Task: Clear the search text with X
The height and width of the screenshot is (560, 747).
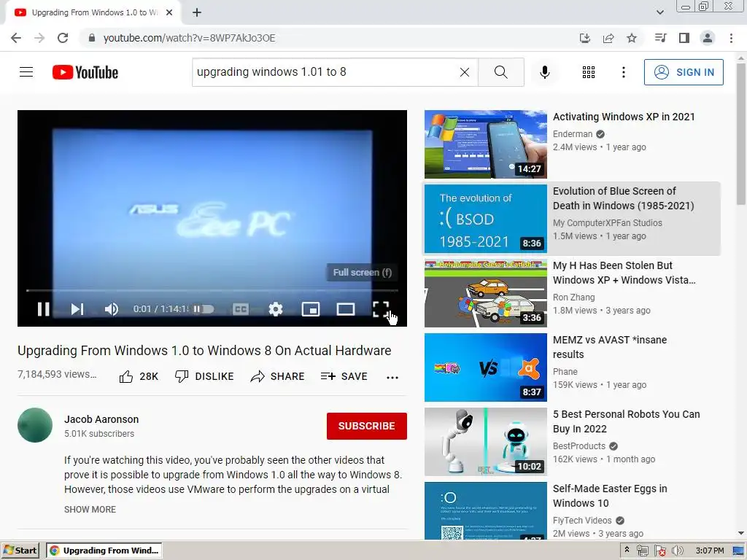Action: point(465,72)
